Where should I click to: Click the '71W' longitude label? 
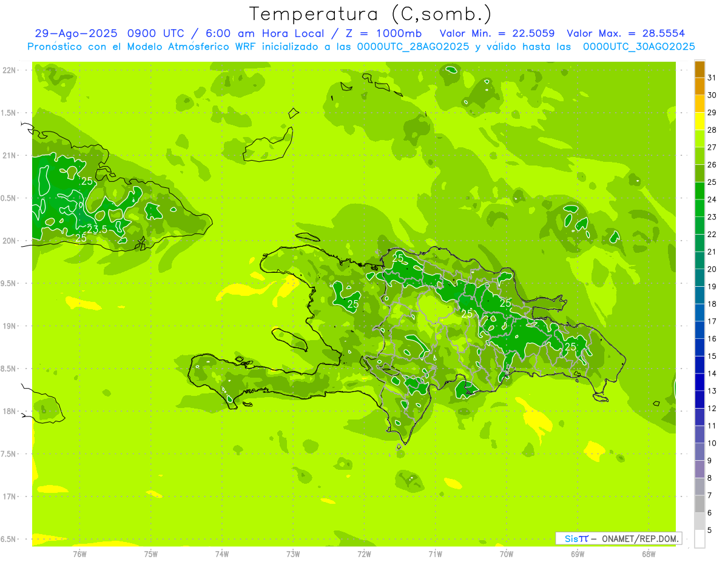click(x=435, y=554)
